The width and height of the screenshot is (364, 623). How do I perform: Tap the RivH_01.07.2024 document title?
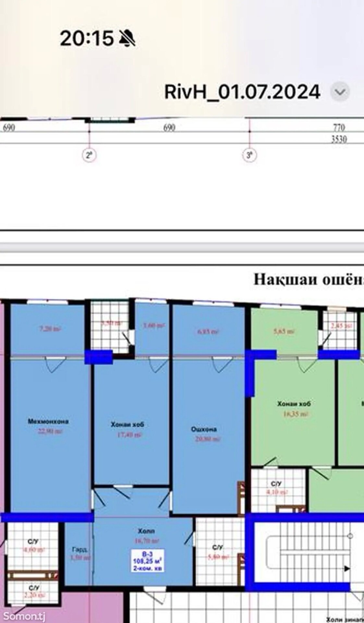coord(242,92)
